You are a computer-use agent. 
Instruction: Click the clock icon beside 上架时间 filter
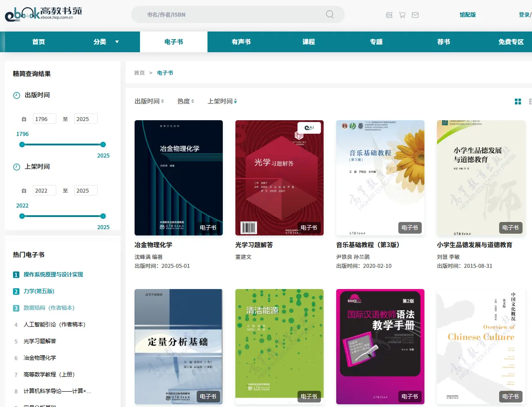coord(17,167)
